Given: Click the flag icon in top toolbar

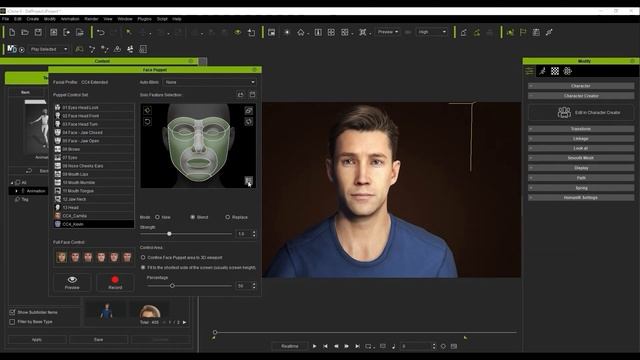Looking at the screenshot, I should [523, 32].
